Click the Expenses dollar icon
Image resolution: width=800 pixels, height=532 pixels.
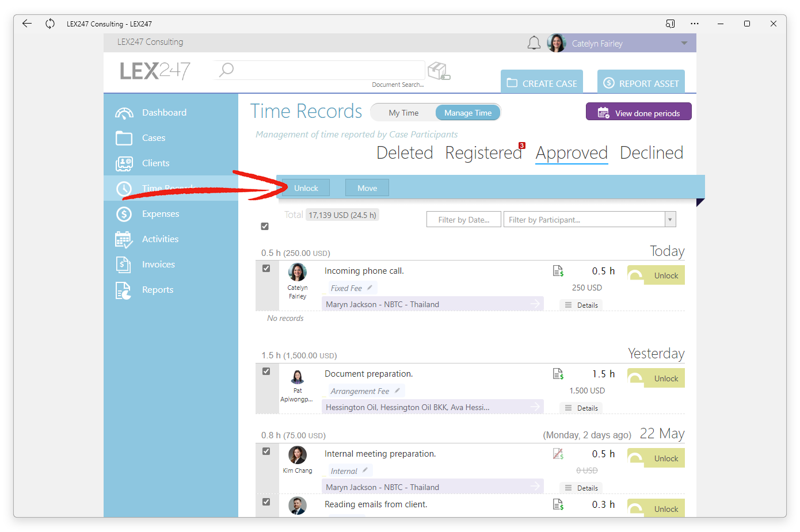pos(124,214)
